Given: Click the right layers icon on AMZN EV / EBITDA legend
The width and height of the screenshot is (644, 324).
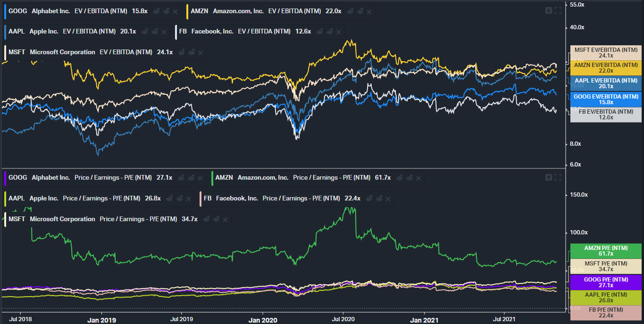Looking at the screenshot, I should [360, 11].
